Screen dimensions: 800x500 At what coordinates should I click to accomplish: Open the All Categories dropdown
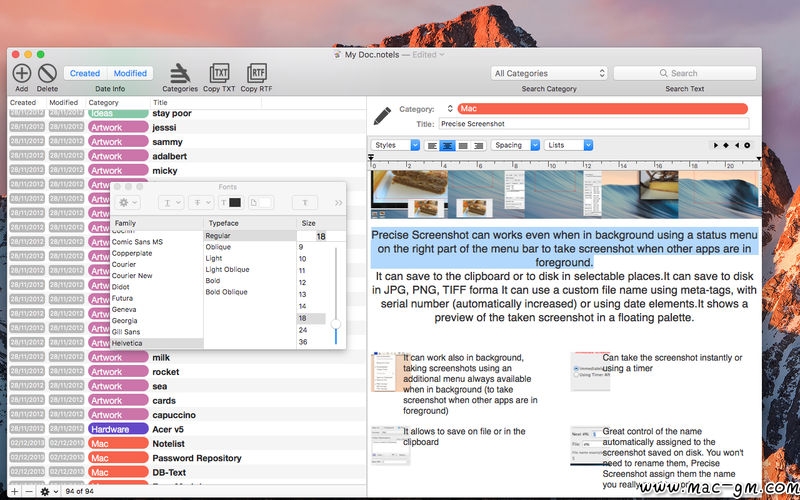point(549,73)
